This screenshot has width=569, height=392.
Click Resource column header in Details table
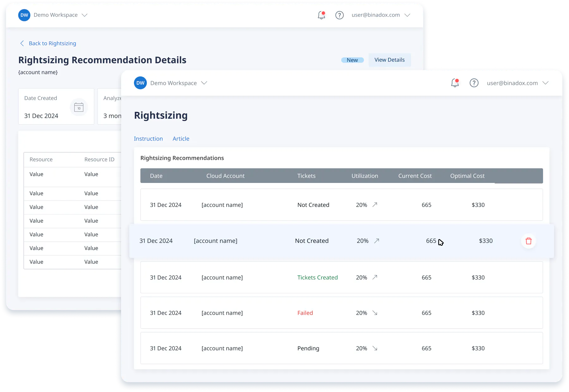pos(41,160)
